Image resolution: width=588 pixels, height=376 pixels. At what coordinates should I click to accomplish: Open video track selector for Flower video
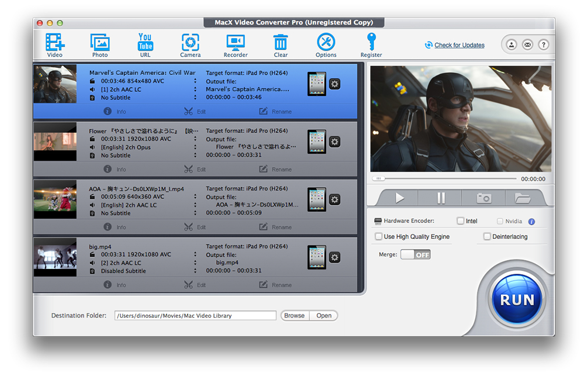click(195, 139)
